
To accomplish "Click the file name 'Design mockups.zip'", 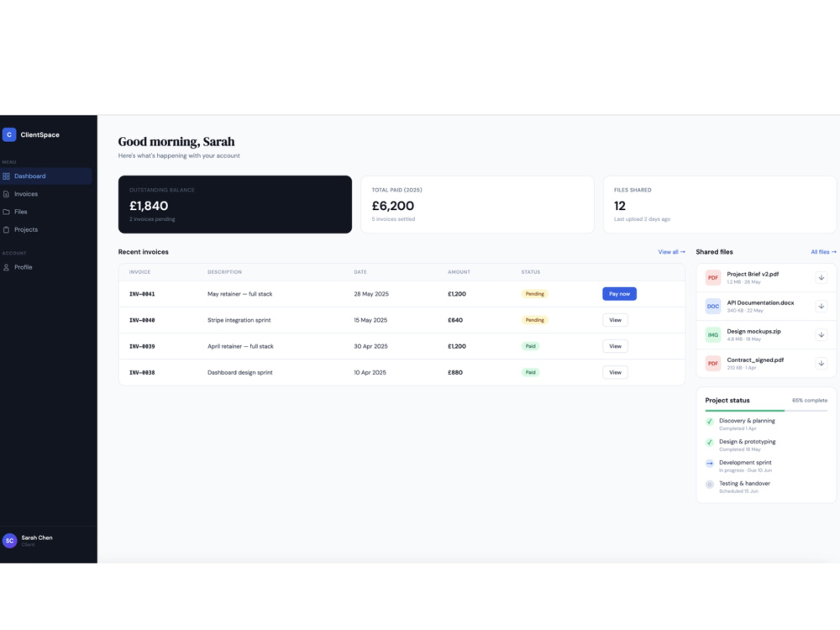I will 753,332.
